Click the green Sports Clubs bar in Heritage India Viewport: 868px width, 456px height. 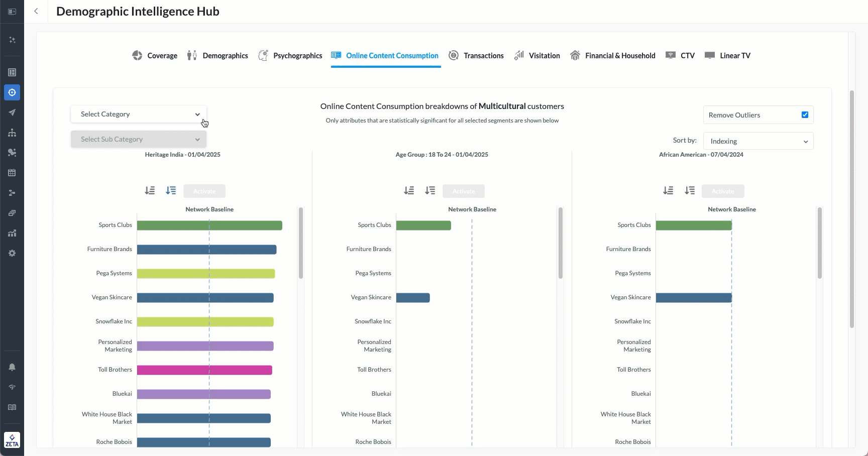pos(209,225)
